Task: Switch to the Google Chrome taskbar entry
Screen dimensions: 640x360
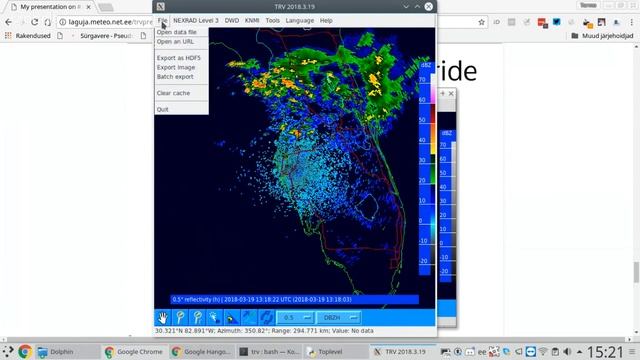Action: 134,351
